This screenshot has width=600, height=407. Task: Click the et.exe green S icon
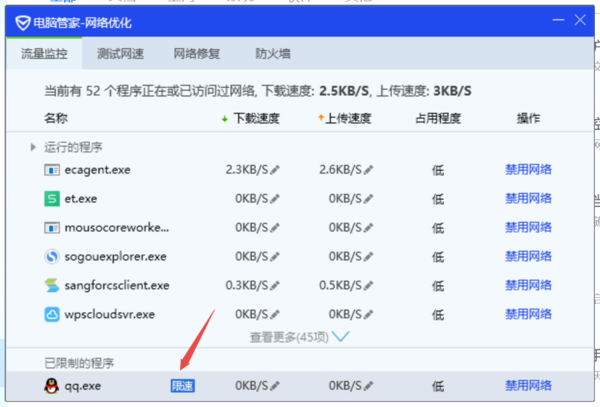point(53,199)
